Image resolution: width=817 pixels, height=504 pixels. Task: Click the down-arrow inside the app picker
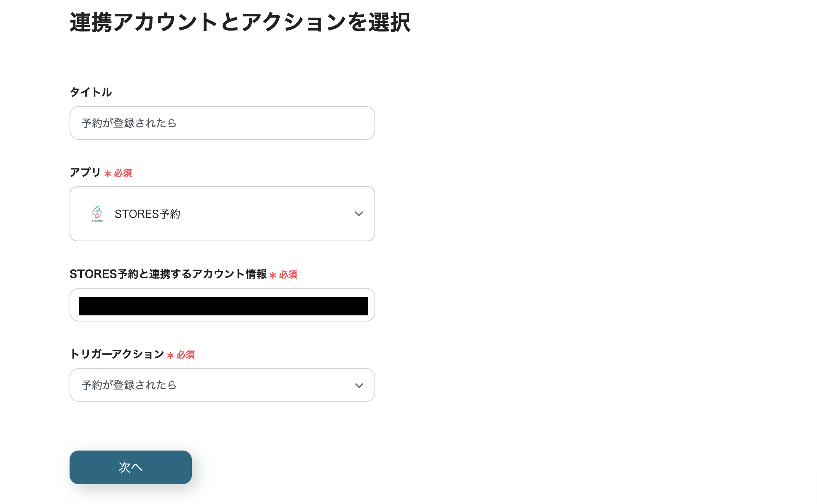[x=358, y=214]
